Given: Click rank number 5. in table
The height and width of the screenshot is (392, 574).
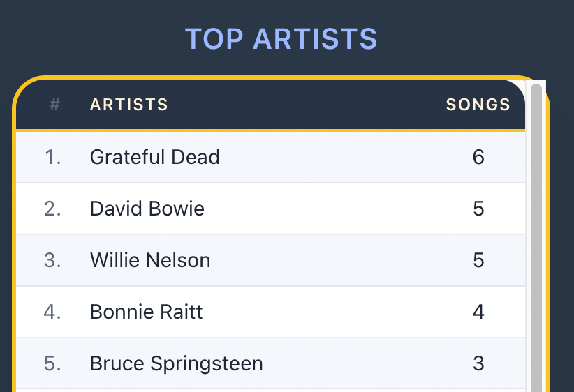Looking at the screenshot, I should point(53,363).
